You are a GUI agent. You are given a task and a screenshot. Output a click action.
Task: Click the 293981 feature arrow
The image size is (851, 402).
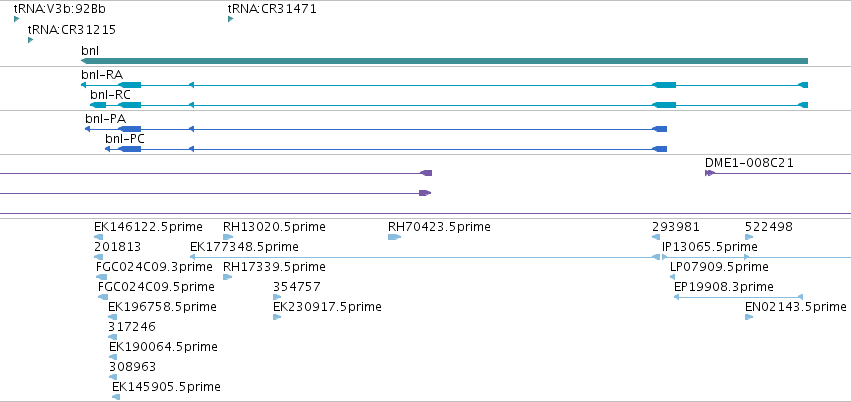pos(656,237)
